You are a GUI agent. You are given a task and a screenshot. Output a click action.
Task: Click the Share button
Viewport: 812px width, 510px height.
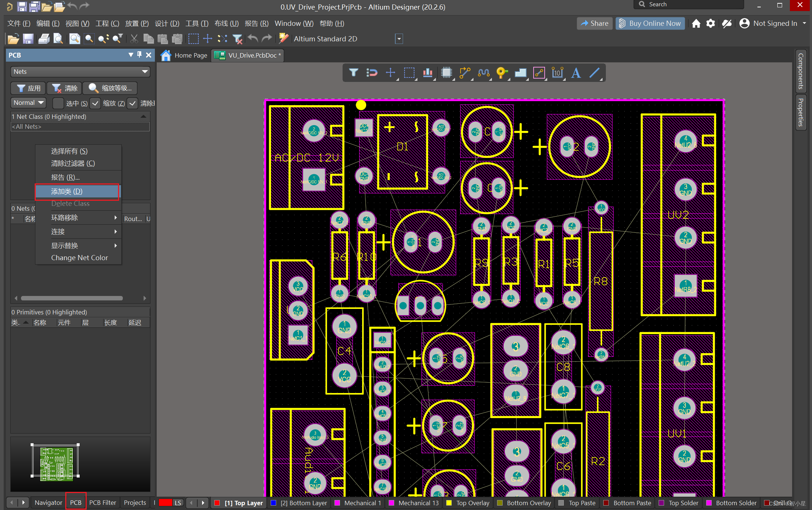click(x=594, y=23)
